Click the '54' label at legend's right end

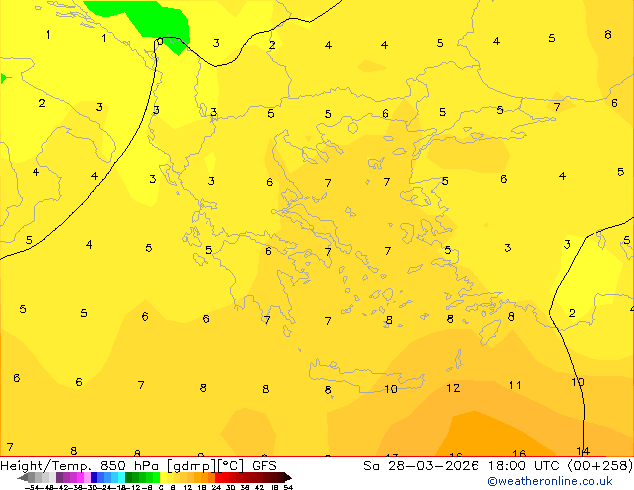[x=288, y=487]
